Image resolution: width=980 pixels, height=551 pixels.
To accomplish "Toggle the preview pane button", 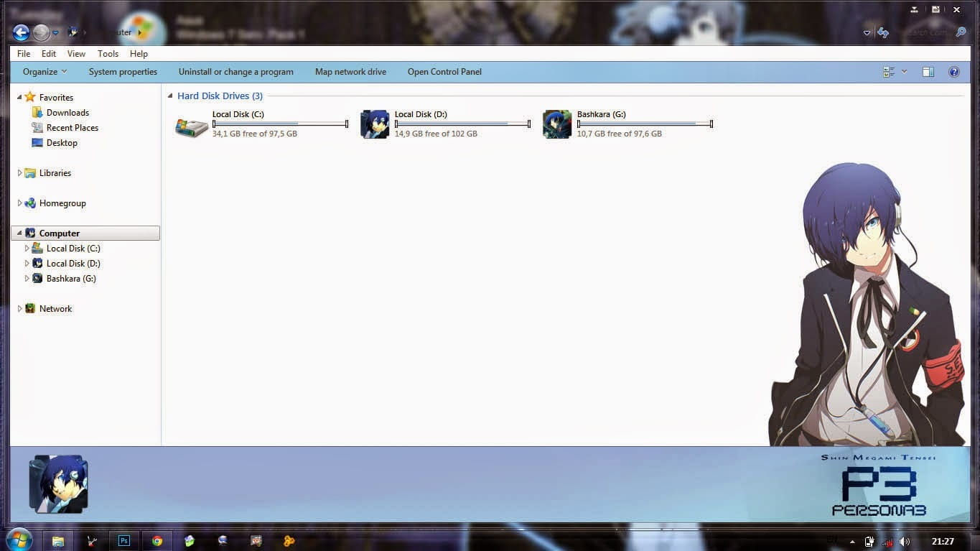I will tap(928, 72).
